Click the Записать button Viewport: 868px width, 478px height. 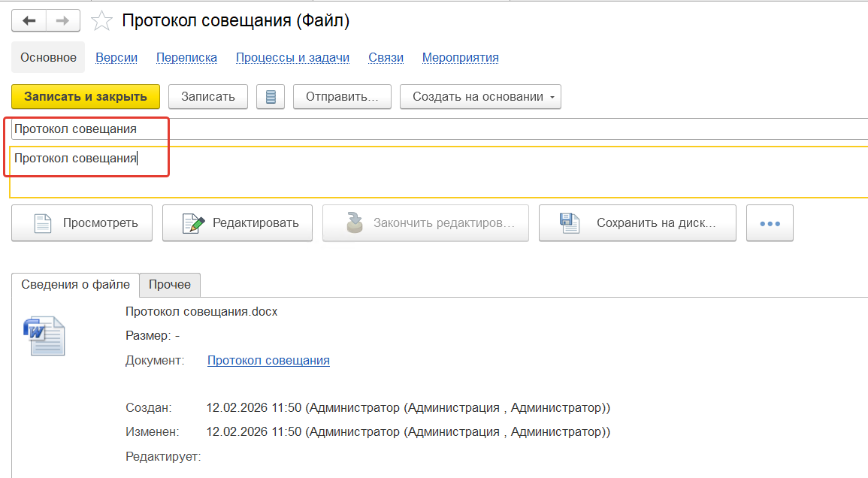(x=208, y=97)
